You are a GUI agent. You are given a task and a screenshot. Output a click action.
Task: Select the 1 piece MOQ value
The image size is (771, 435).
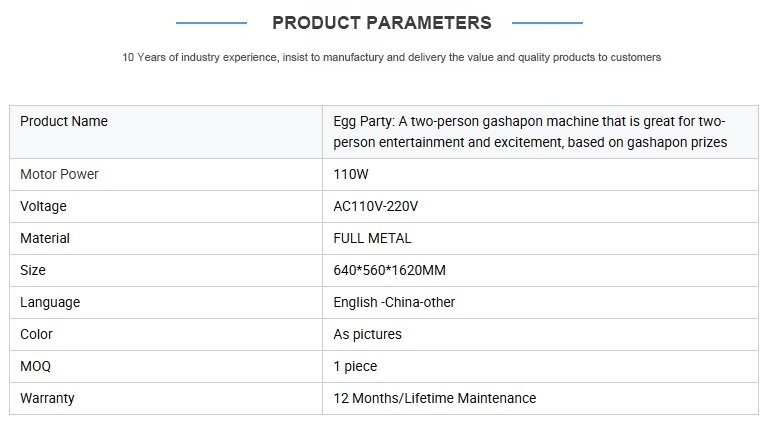coord(355,367)
